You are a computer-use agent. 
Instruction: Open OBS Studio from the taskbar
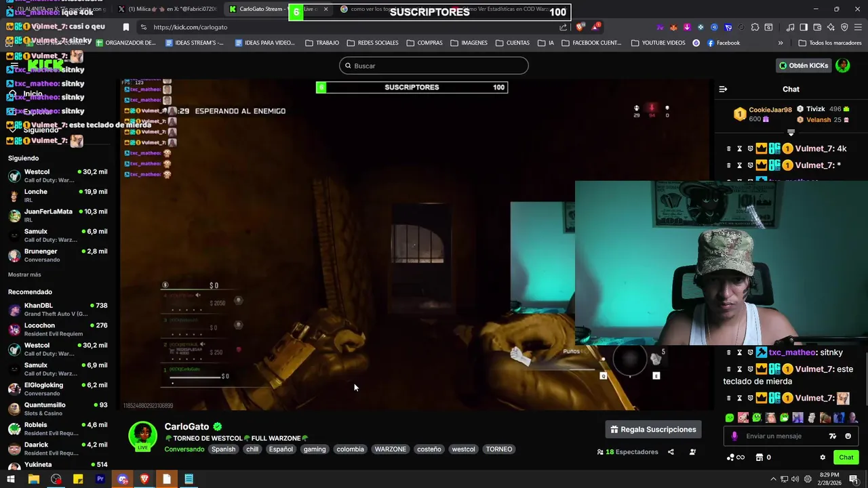[56, 479]
